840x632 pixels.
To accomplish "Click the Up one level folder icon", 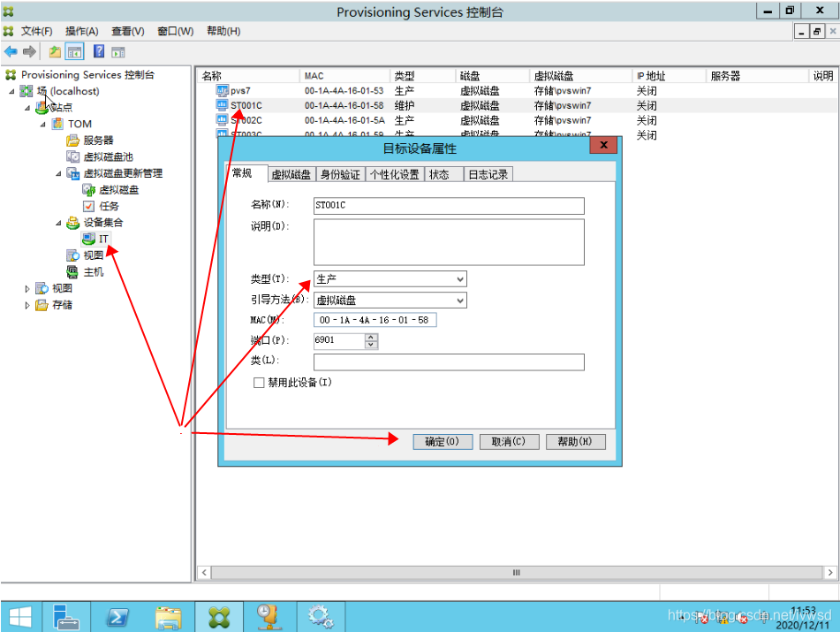I will 55,52.
